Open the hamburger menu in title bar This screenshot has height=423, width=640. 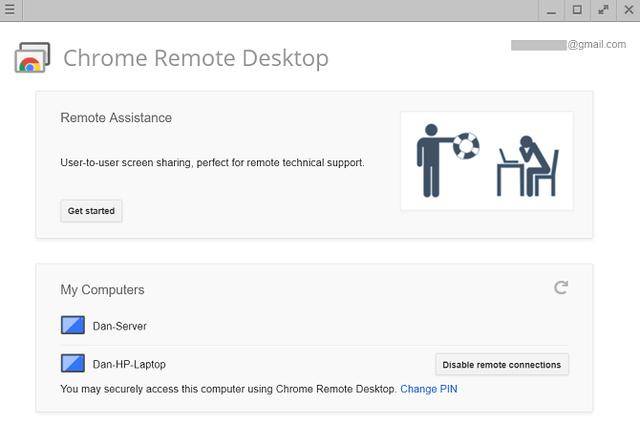[10, 10]
